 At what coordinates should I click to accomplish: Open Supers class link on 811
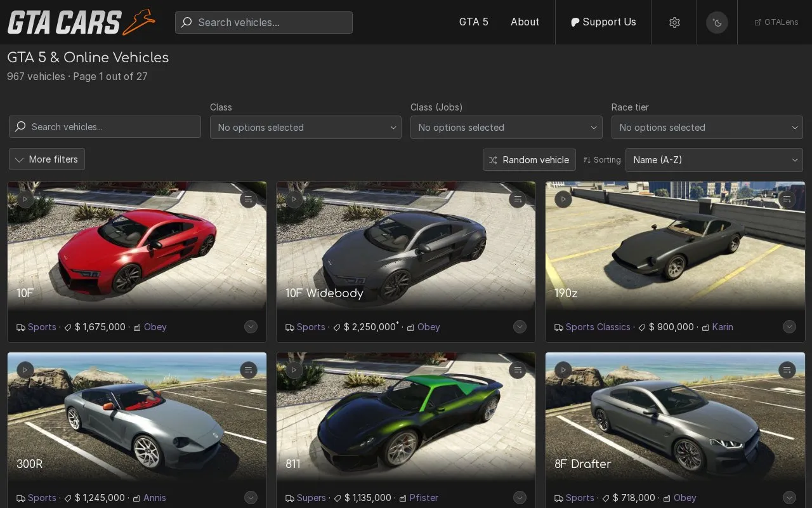click(x=311, y=498)
